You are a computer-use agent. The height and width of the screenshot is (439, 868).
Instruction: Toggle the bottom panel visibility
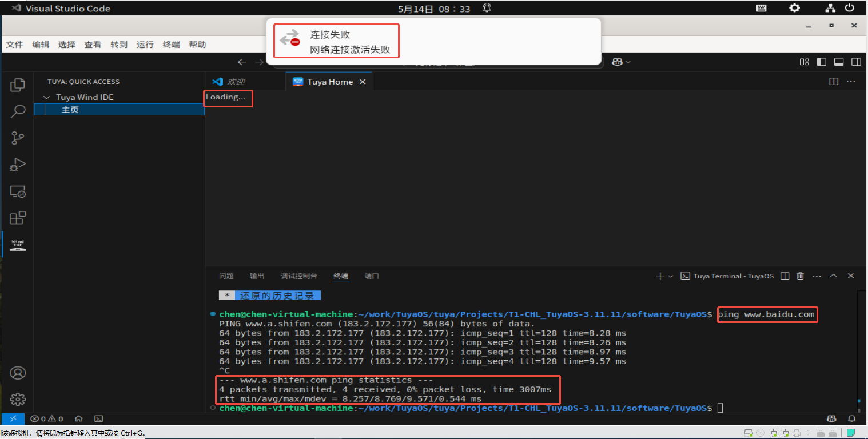tap(839, 62)
